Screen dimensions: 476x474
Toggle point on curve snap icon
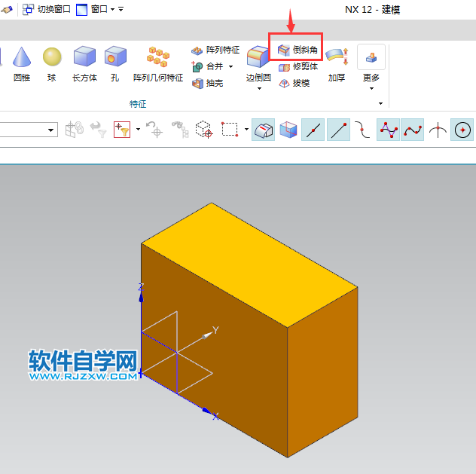tap(412, 130)
